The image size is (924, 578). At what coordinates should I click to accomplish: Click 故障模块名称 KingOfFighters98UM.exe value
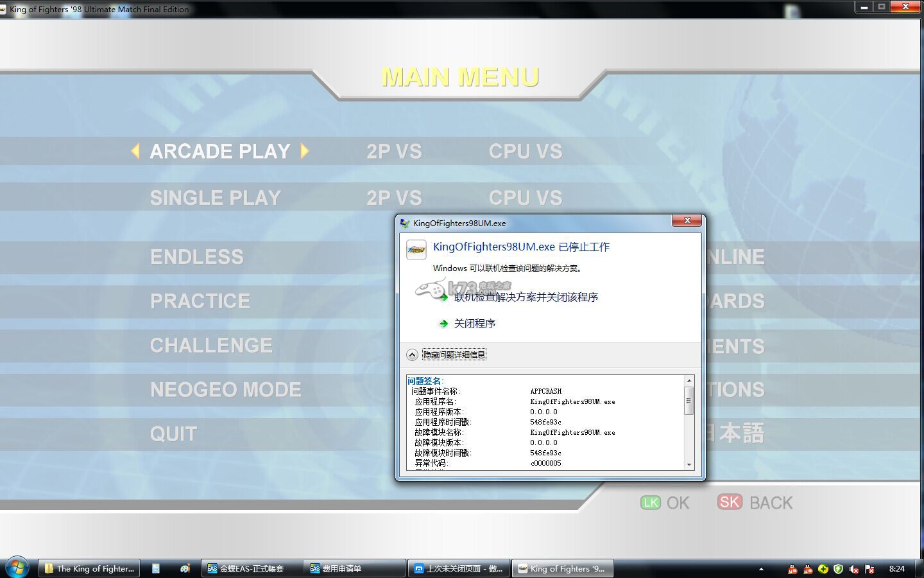(x=572, y=432)
